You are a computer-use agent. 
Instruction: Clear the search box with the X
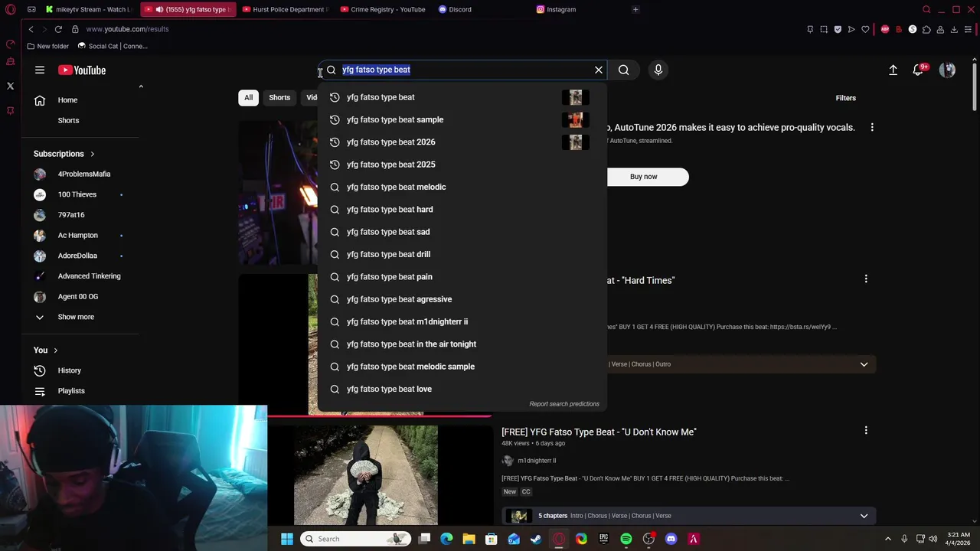pyautogui.click(x=599, y=70)
